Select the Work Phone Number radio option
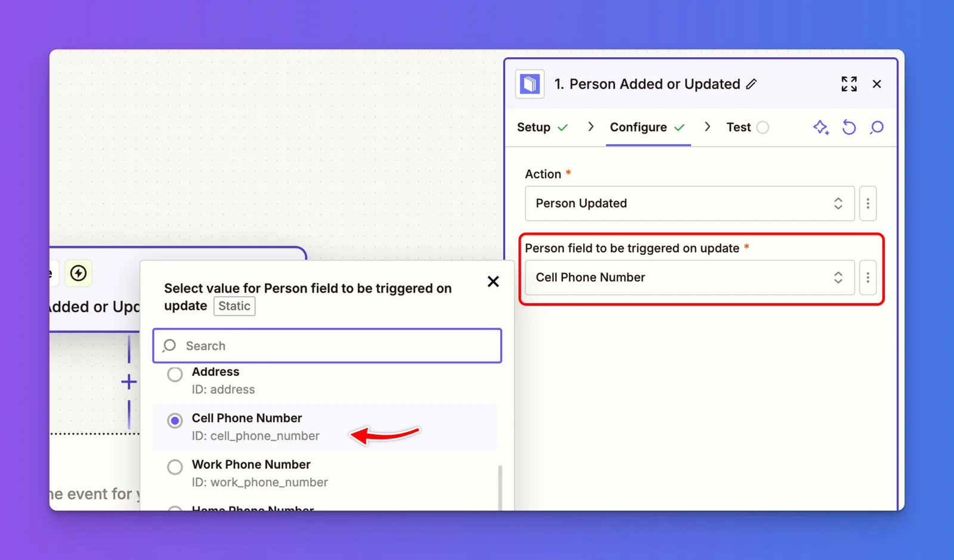The width and height of the screenshot is (954, 560). point(175,467)
